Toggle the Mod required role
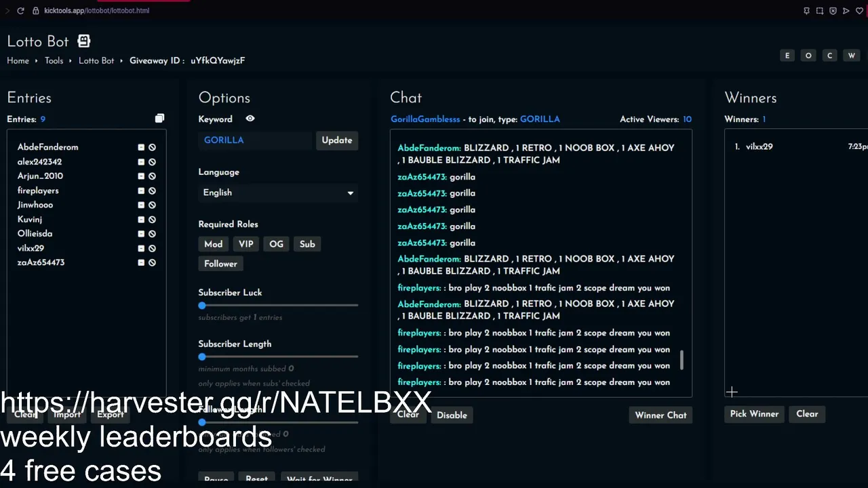This screenshot has width=868, height=488. point(213,244)
